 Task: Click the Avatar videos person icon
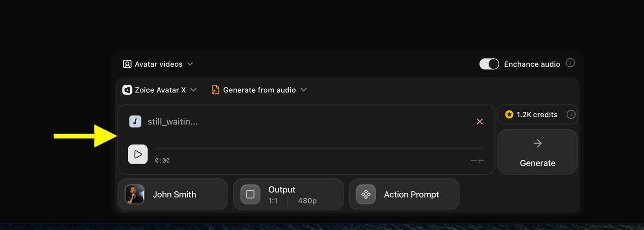click(127, 64)
